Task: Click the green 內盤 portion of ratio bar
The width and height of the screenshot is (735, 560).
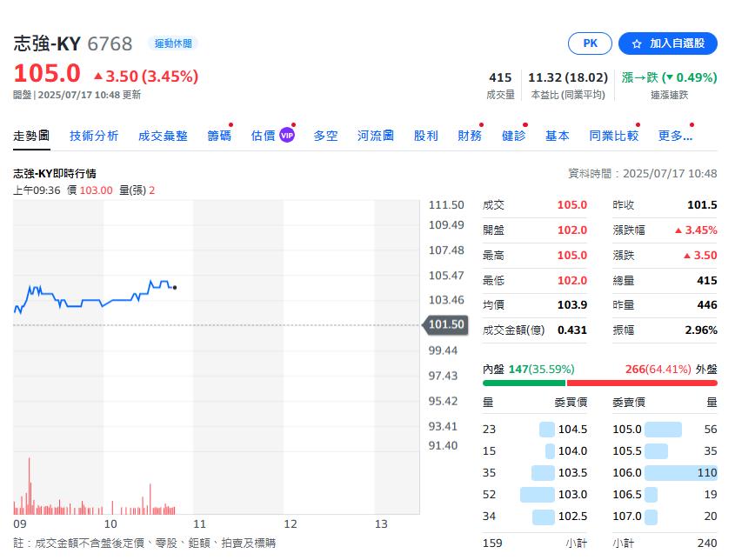Action: point(524,383)
